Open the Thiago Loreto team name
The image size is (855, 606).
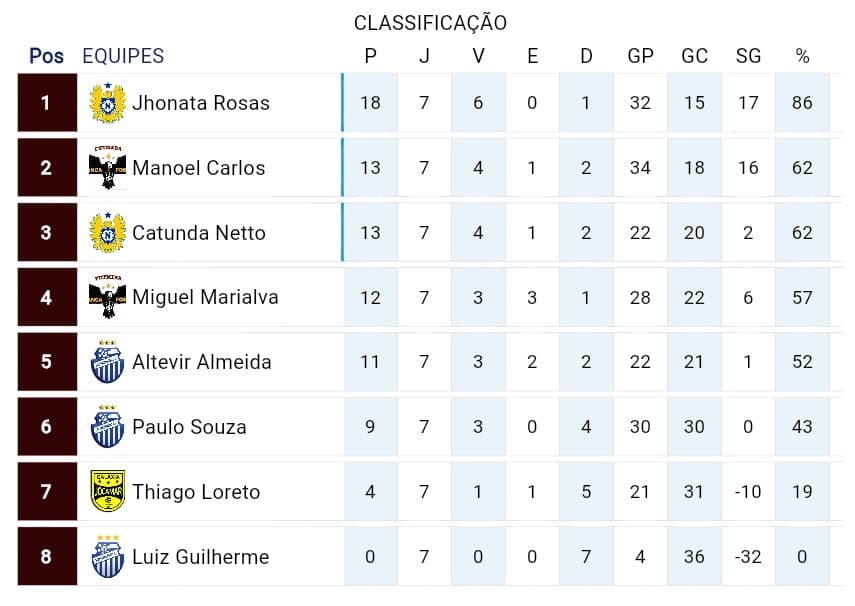[x=196, y=492]
